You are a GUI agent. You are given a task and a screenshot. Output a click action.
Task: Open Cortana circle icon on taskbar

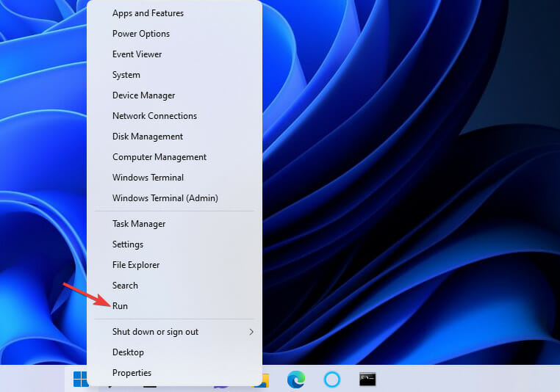point(331,380)
